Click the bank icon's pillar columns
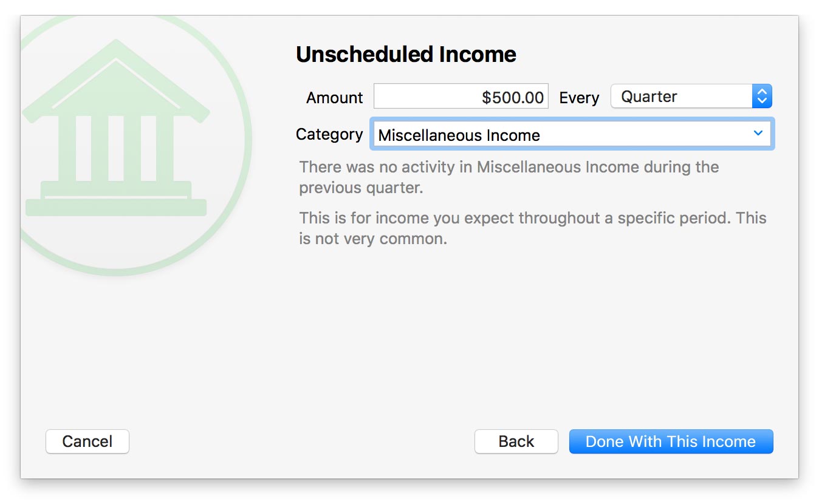 115,148
